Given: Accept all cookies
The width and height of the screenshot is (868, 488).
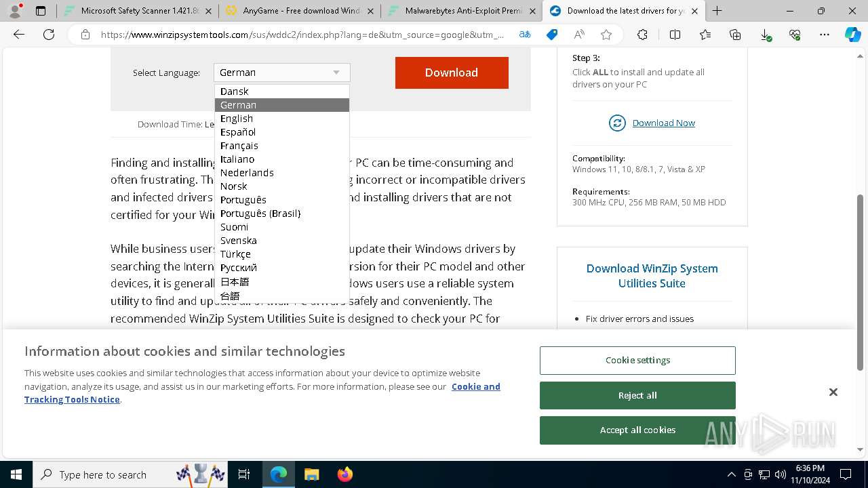Looking at the screenshot, I should 637,430.
